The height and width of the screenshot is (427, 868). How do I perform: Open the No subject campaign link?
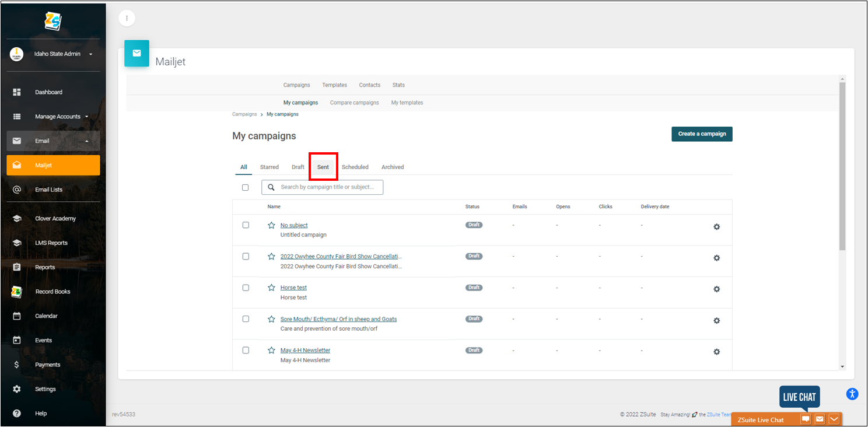[x=294, y=225]
